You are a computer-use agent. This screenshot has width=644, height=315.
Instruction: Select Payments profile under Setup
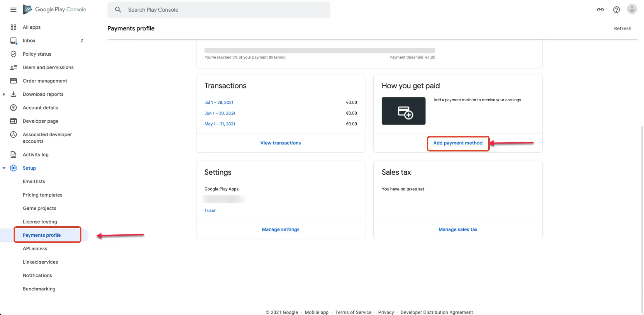tap(42, 235)
